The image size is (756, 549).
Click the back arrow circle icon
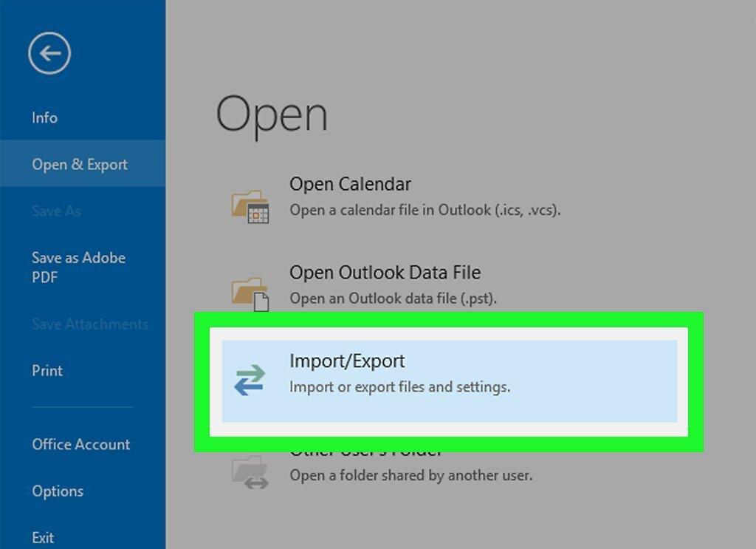point(49,53)
